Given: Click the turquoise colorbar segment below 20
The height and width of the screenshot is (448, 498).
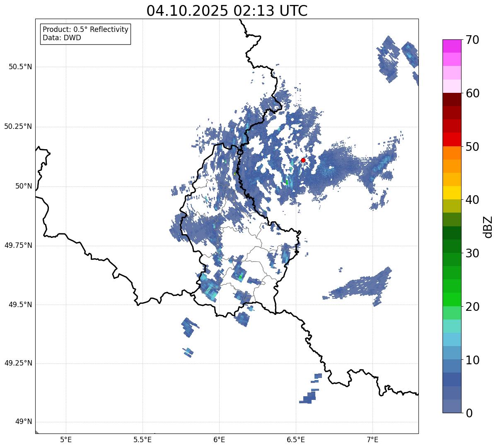Looking at the screenshot, I should click(x=452, y=326).
